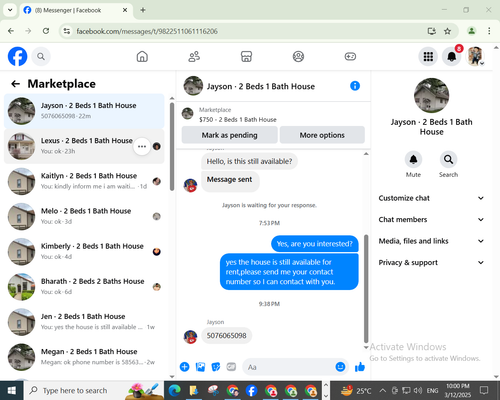Click the 'Hello, is this still available?' message
This screenshot has height=400, width=500.
[x=249, y=161]
